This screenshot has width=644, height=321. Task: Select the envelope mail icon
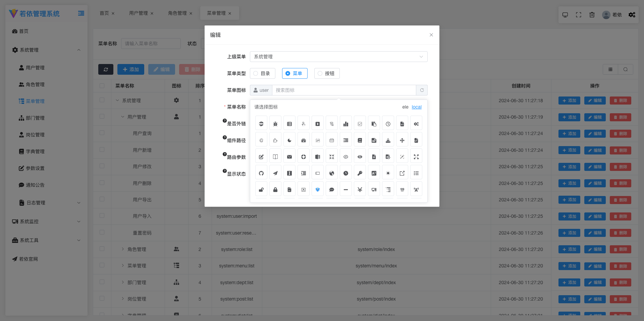coord(289,157)
